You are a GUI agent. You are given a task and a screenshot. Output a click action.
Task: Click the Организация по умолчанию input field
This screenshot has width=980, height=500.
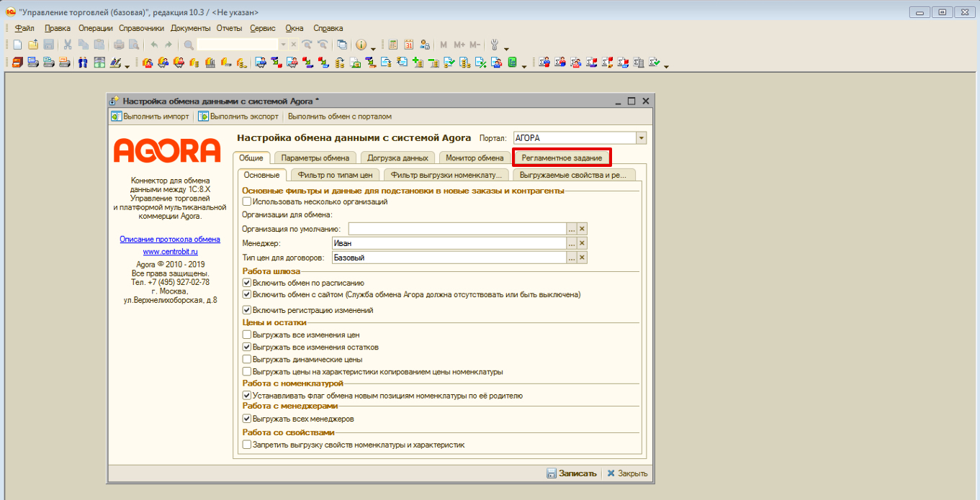pyautogui.click(x=457, y=229)
